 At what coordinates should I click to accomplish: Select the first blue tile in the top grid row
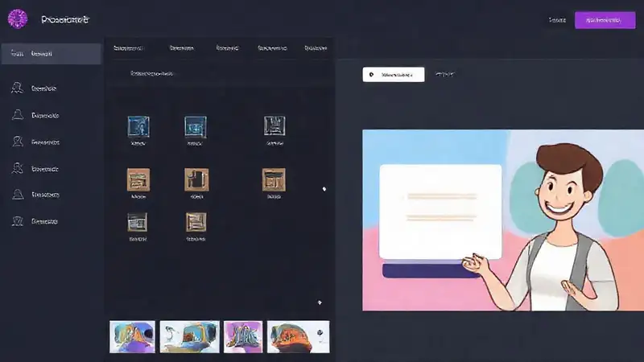coord(138,126)
